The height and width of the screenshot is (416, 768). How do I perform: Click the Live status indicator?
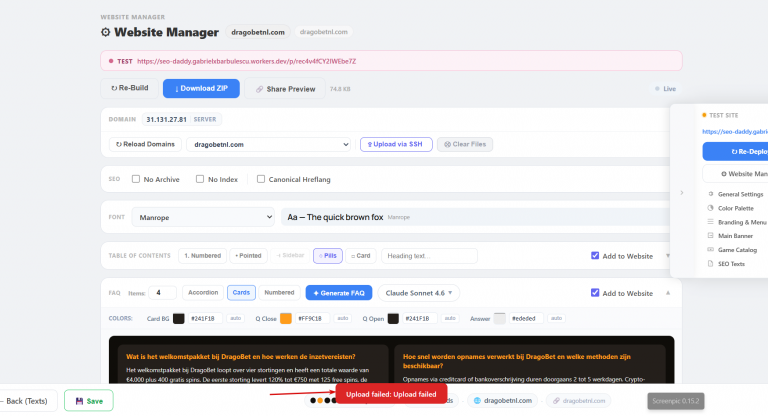click(x=666, y=89)
